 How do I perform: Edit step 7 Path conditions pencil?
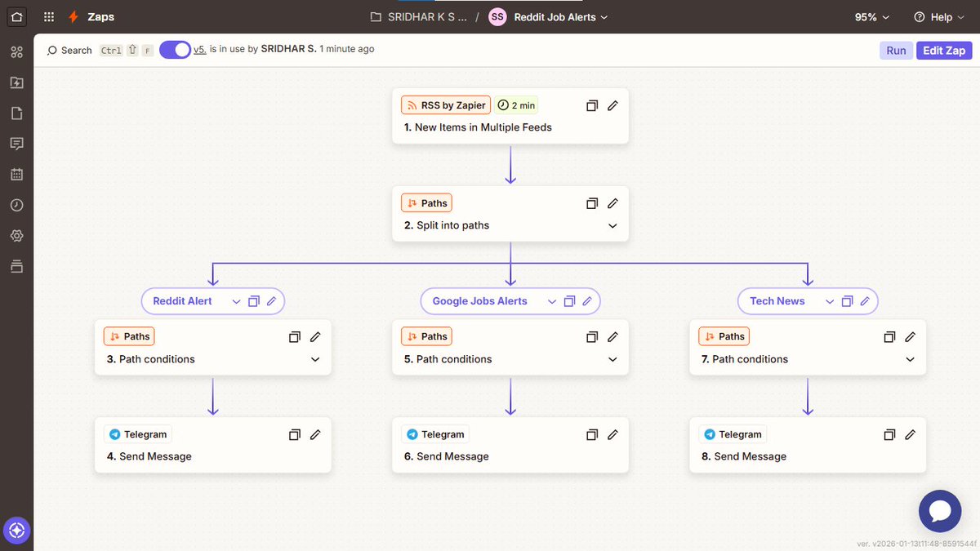[x=910, y=337]
